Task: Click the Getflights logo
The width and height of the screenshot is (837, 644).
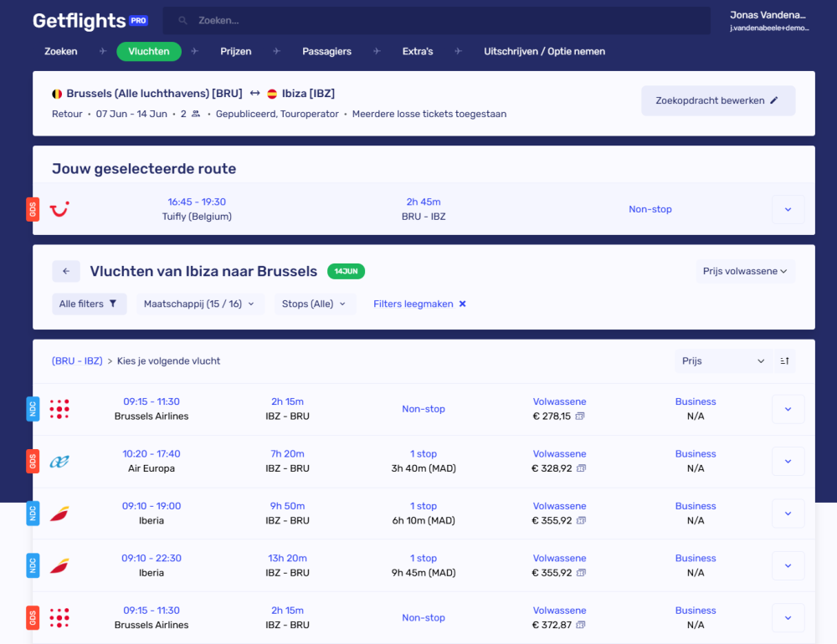Action: 80,21
